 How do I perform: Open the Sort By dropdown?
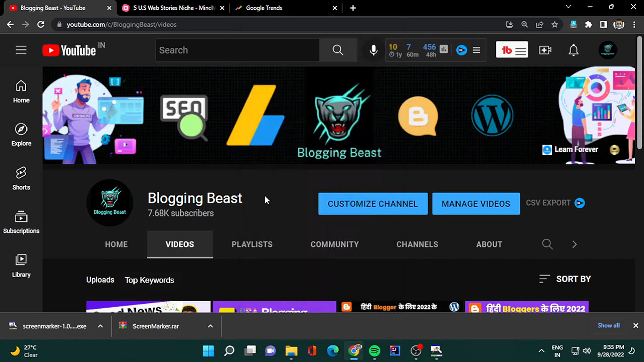(565, 279)
